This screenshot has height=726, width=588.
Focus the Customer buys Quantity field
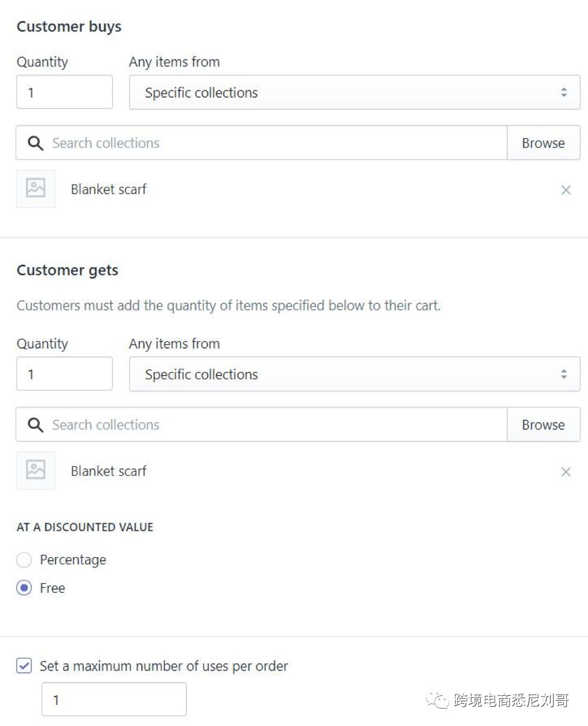[x=65, y=92]
